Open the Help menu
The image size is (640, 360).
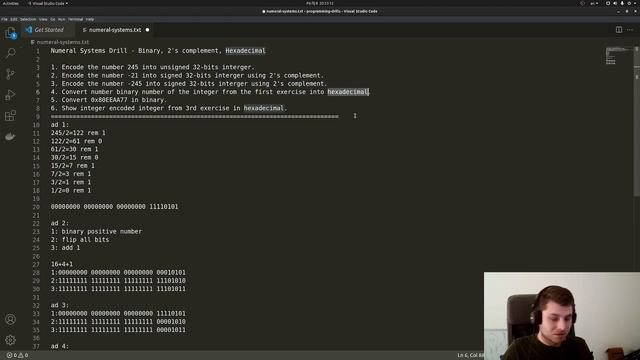click(x=90, y=19)
